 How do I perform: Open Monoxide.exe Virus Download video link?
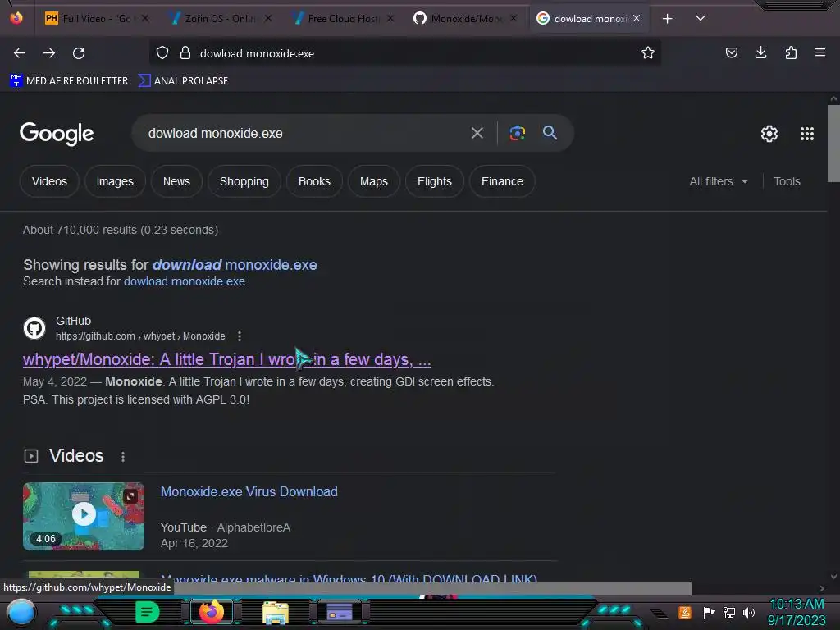coord(249,492)
